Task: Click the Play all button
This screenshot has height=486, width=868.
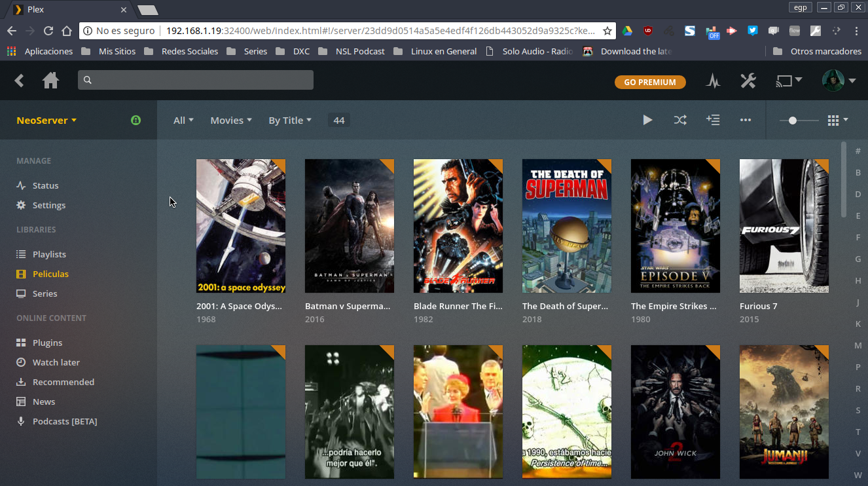Action: pos(647,120)
